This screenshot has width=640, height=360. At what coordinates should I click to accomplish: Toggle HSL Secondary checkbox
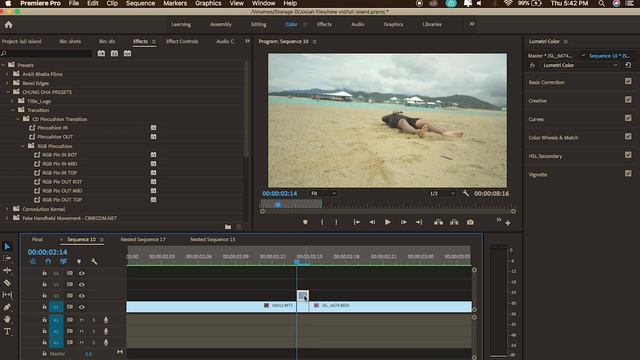pyautogui.click(x=628, y=155)
